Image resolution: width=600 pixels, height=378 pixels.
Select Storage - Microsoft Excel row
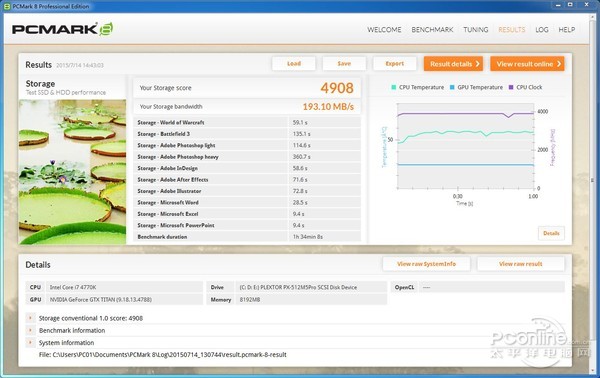pyautogui.click(x=247, y=214)
